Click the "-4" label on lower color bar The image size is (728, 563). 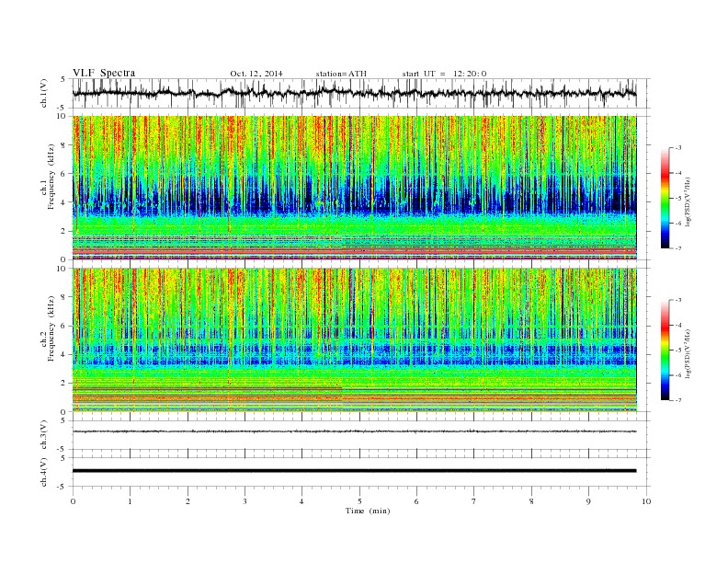click(677, 325)
